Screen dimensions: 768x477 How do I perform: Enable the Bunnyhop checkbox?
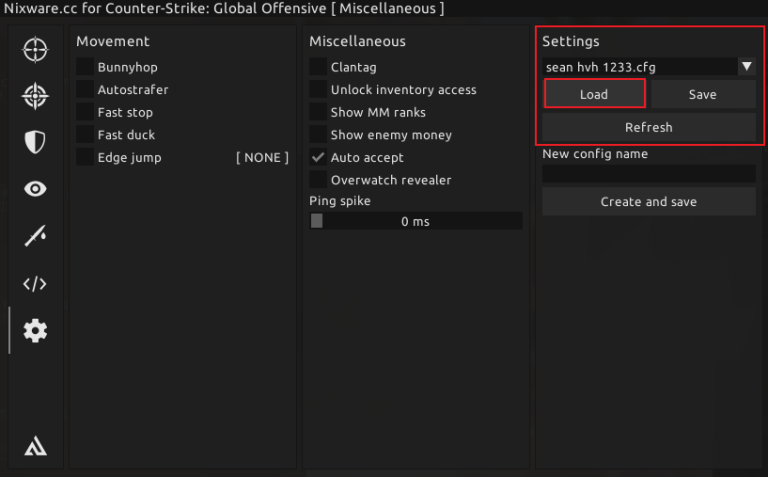tap(85, 67)
